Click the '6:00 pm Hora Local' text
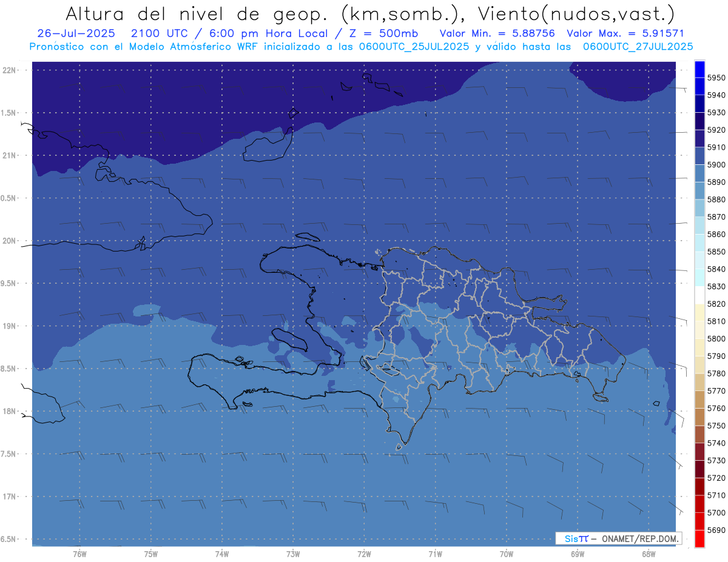This screenshot has width=728, height=562. 267,33
